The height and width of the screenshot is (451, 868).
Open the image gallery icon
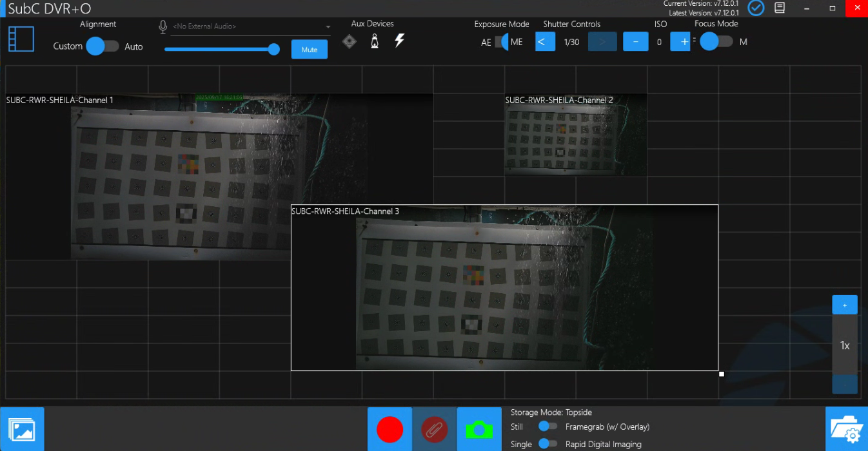coord(22,429)
